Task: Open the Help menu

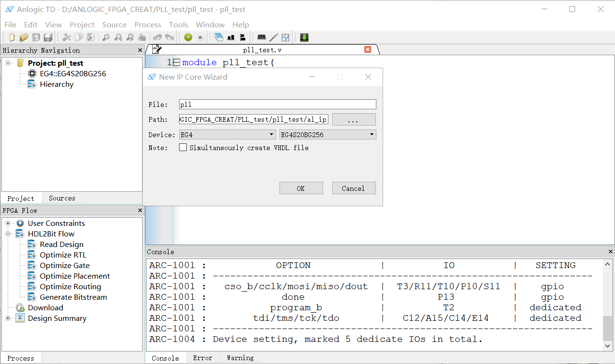Action: point(241,25)
